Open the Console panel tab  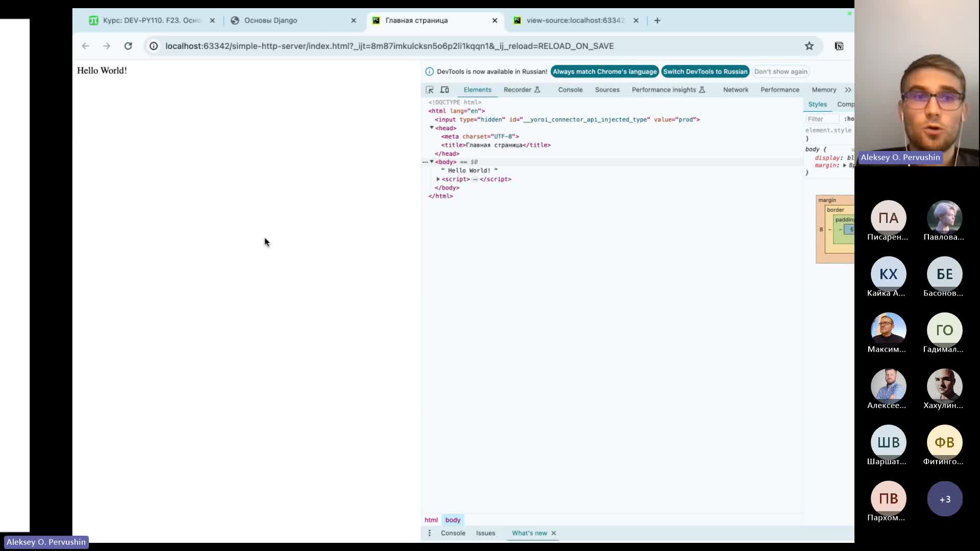pyautogui.click(x=570, y=90)
